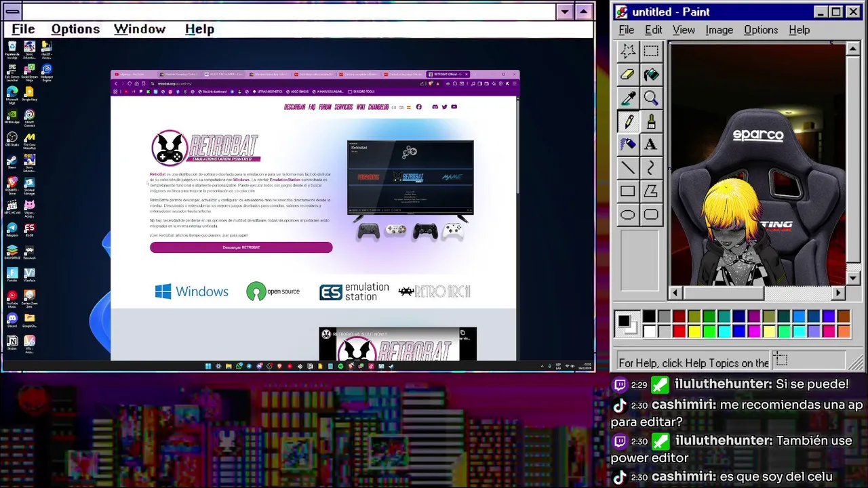Open the YouTube icon on RetroBat page
868x488 pixels.
[454, 106]
